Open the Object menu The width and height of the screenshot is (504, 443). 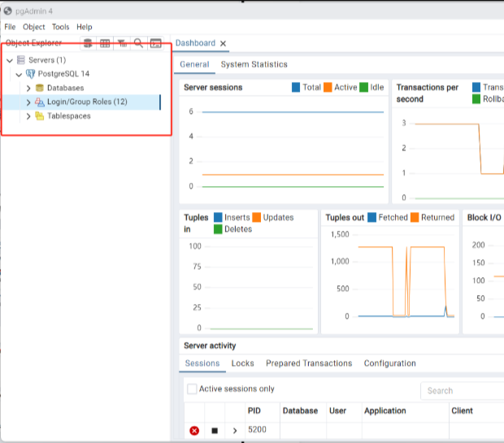[x=34, y=27]
